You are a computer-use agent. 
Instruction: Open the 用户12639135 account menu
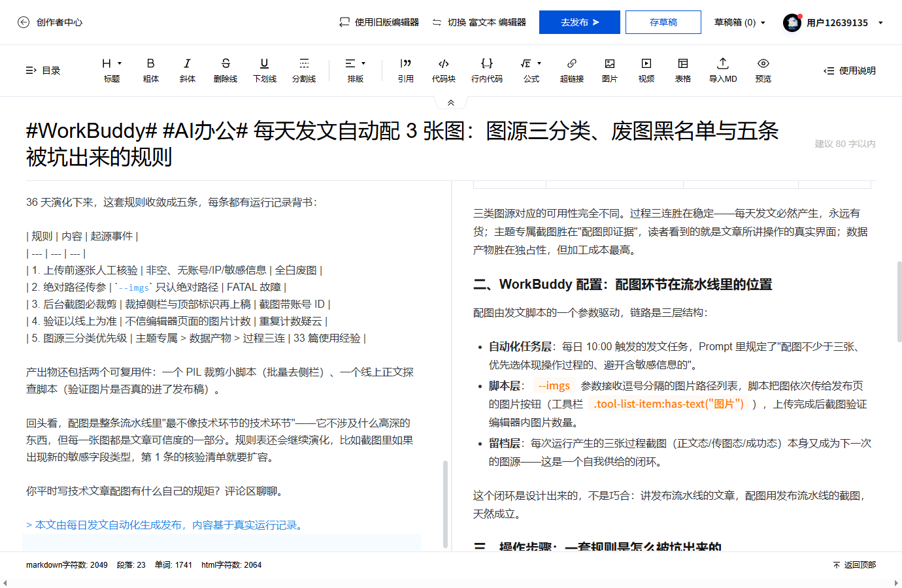pyautogui.click(x=844, y=22)
